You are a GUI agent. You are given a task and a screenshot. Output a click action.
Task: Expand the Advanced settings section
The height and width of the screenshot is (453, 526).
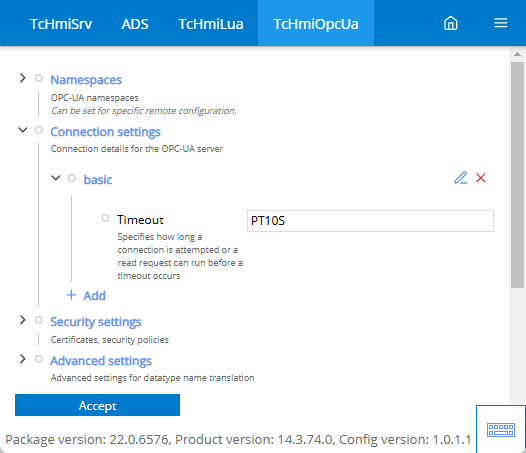tap(22, 359)
